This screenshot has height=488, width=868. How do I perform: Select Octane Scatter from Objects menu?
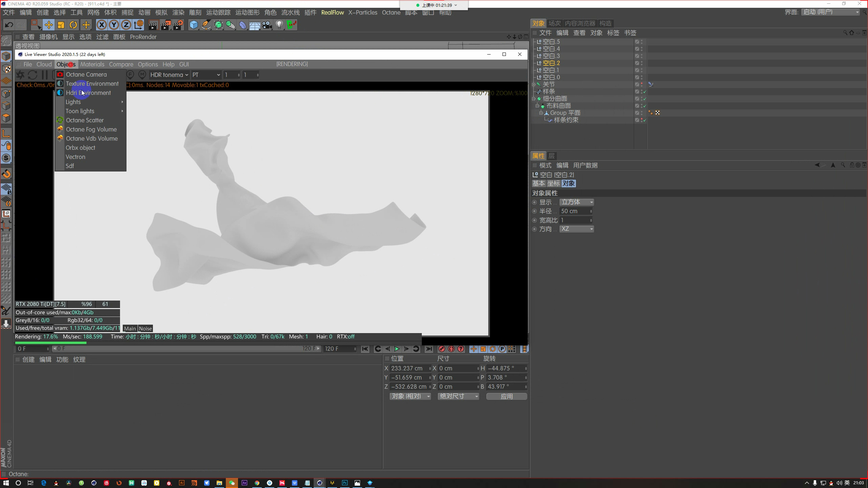pyautogui.click(x=85, y=120)
